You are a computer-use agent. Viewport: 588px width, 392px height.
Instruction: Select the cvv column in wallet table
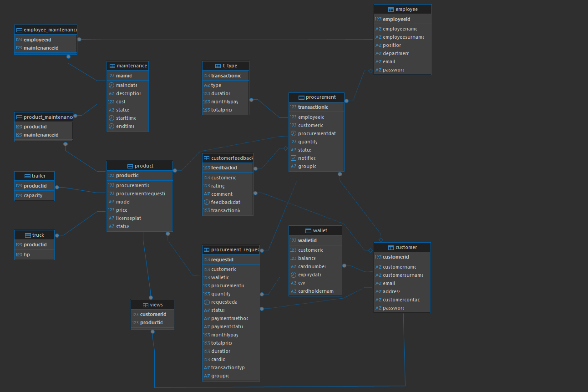click(302, 283)
